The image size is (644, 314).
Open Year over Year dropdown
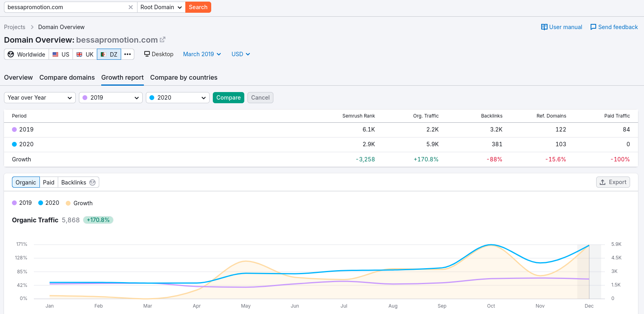pos(40,98)
